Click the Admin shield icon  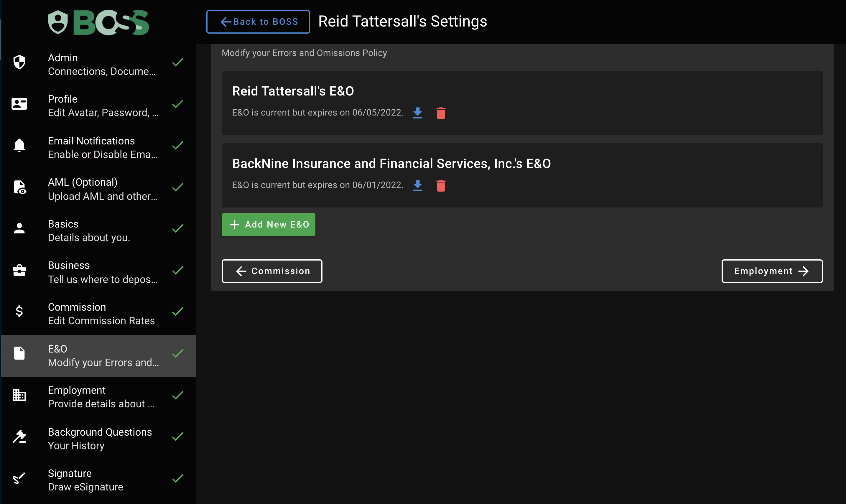[19, 62]
